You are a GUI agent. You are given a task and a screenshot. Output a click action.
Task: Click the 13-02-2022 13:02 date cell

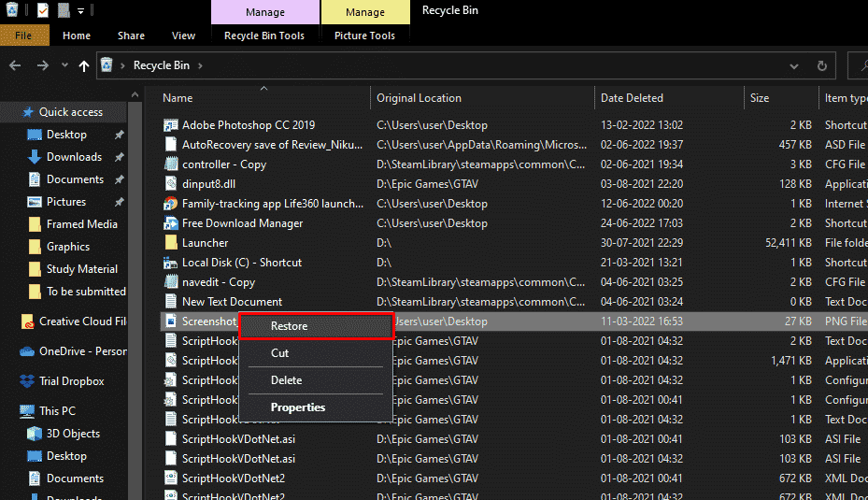coord(642,125)
